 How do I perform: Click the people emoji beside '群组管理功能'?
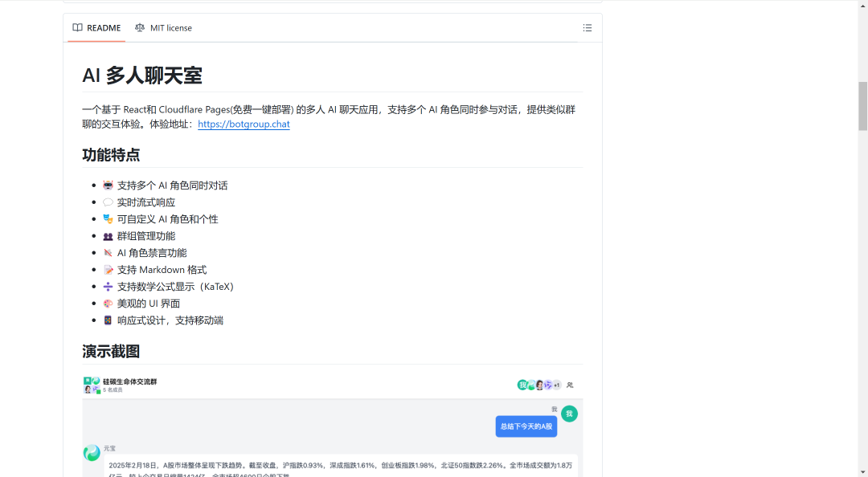pos(108,236)
